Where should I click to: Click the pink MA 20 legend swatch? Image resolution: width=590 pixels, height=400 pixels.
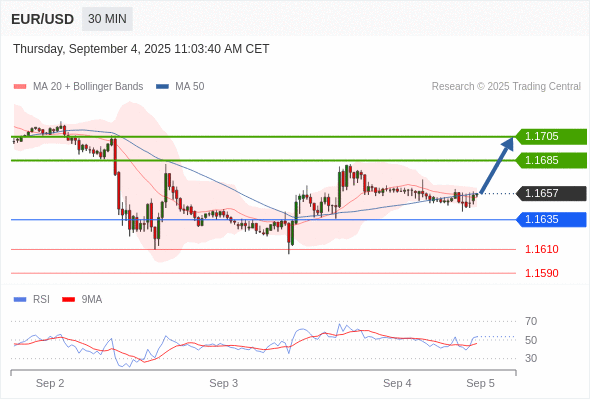(20, 87)
